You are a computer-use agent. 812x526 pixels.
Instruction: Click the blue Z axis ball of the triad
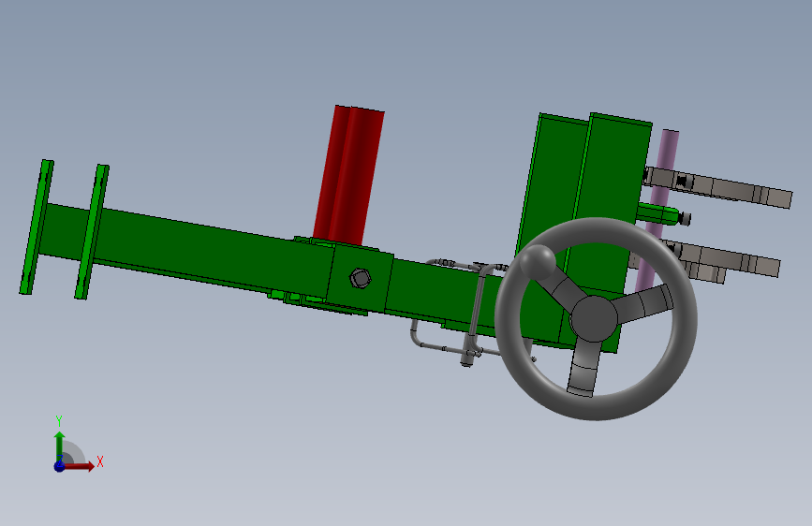pyautogui.click(x=60, y=466)
